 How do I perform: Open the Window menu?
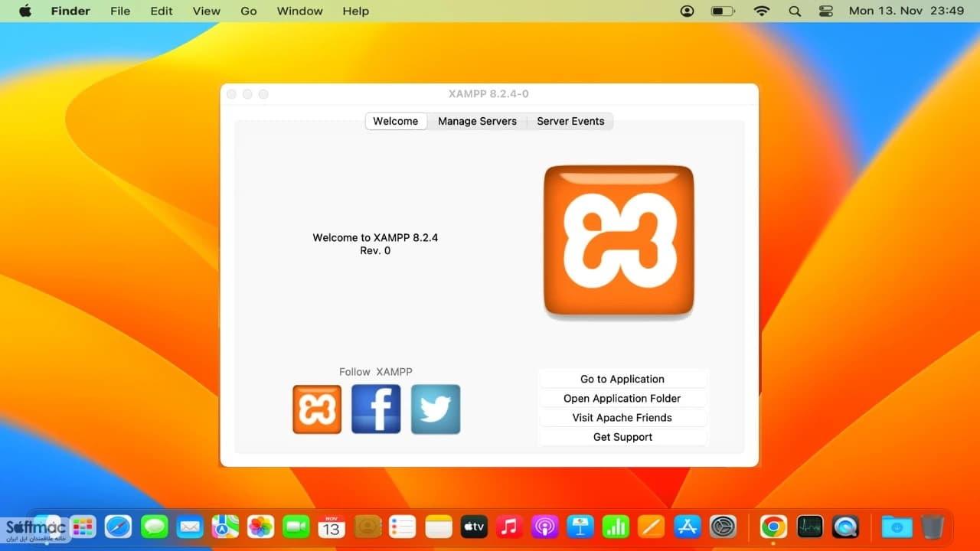pos(299,11)
